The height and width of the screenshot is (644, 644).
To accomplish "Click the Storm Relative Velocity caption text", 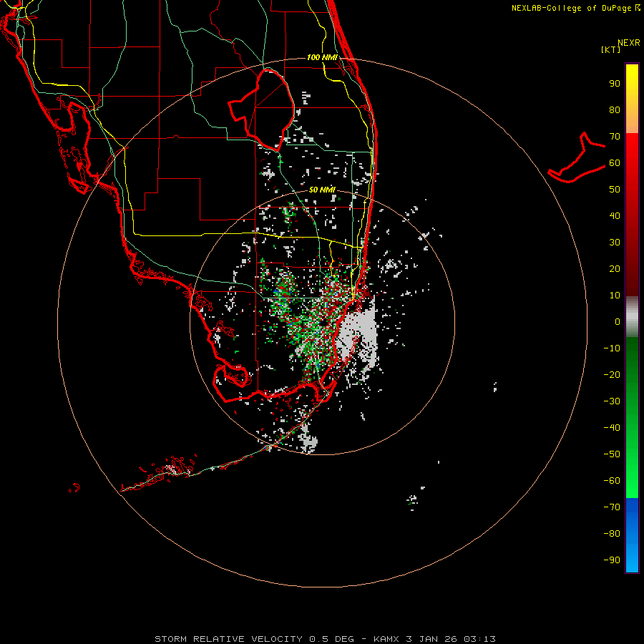I will (325, 639).
